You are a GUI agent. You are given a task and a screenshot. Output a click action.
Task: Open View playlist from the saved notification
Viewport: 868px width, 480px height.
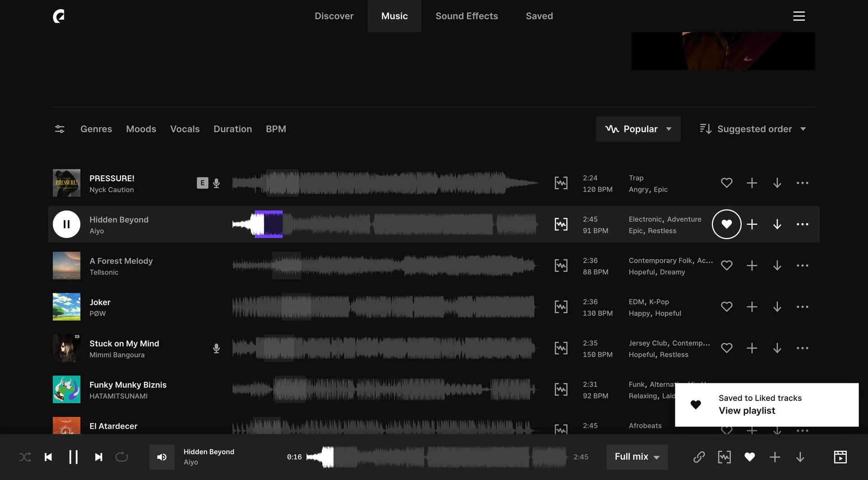coord(746,410)
